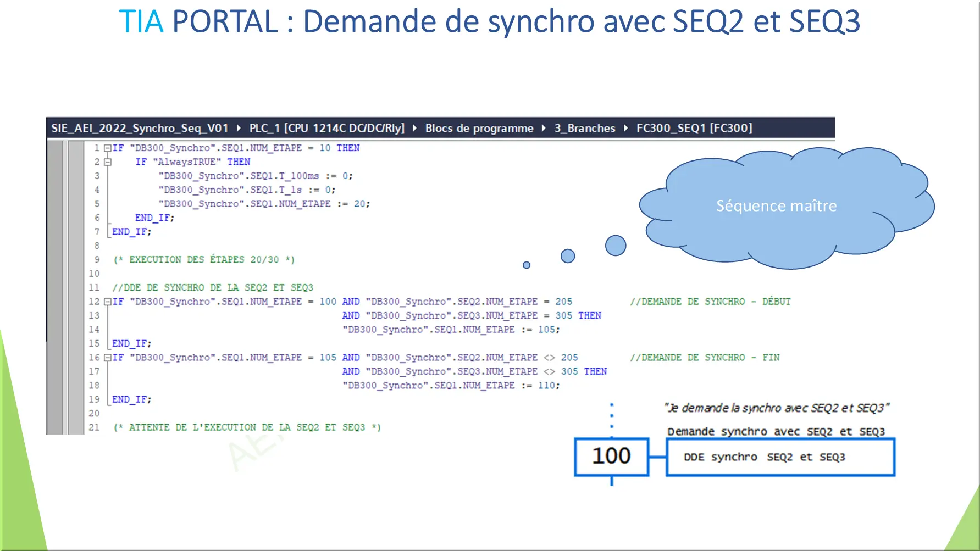The height and width of the screenshot is (551, 980).
Task: Open the 3_Branches breadcrumb folder
Action: [x=584, y=128]
